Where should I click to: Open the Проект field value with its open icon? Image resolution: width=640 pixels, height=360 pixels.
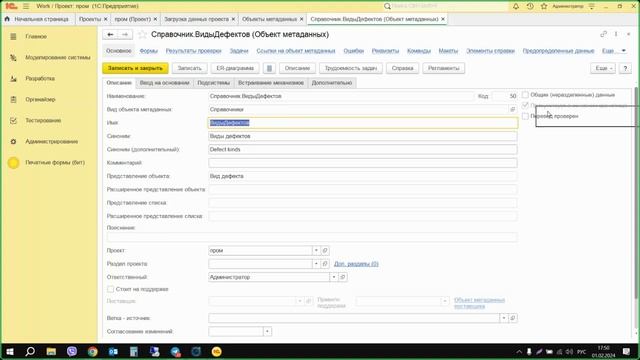(325, 251)
